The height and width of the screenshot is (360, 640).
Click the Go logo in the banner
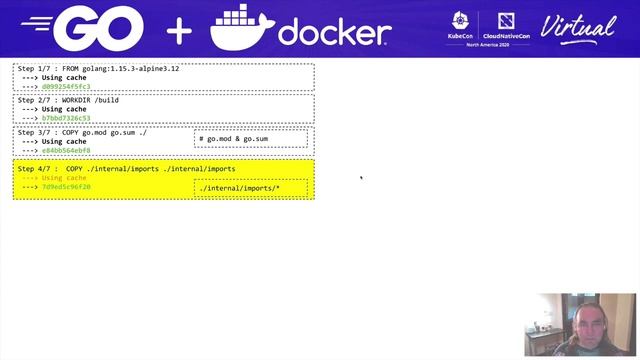tap(83, 28)
